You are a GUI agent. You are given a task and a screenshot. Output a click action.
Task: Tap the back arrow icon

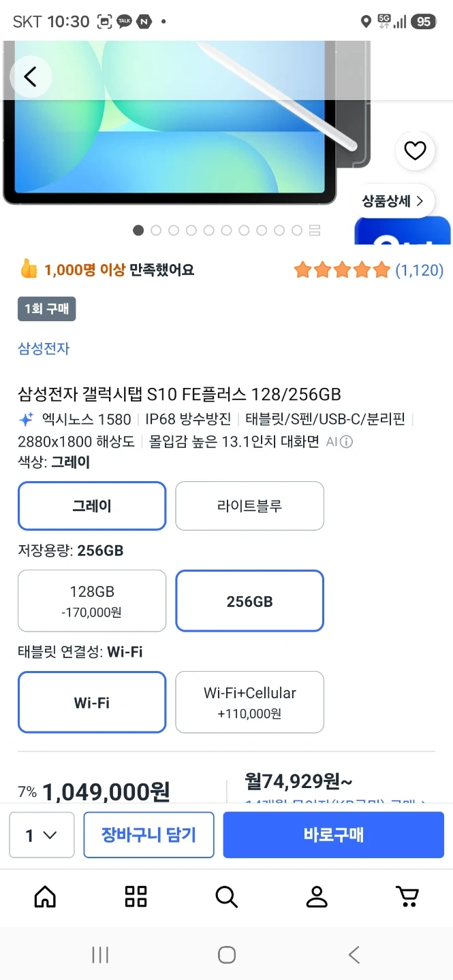31,77
